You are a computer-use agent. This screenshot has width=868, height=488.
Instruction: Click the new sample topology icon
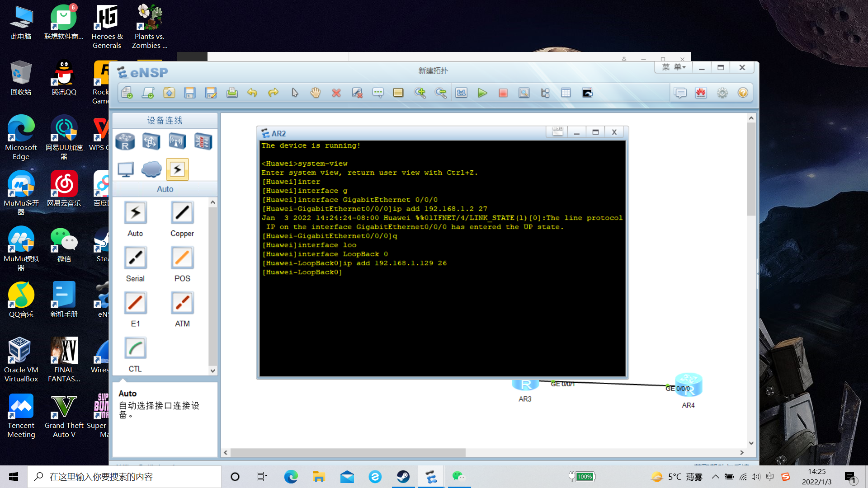(x=148, y=93)
